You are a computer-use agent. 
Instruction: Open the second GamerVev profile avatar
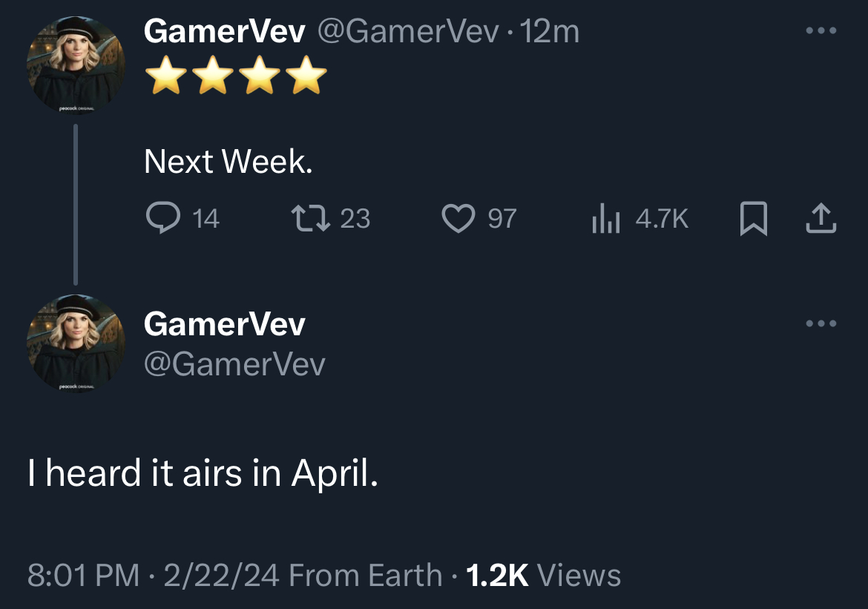[x=76, y=343]
